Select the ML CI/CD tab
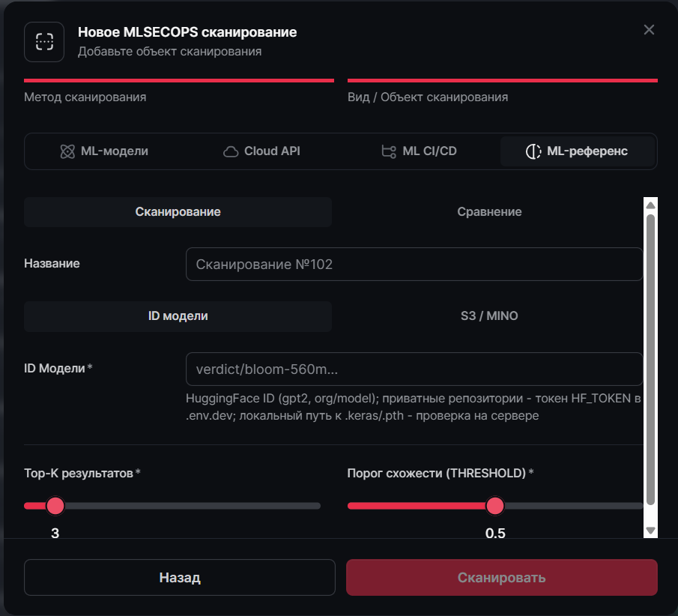The width and height of the screenshot is (678, 616). pos(419,151)
